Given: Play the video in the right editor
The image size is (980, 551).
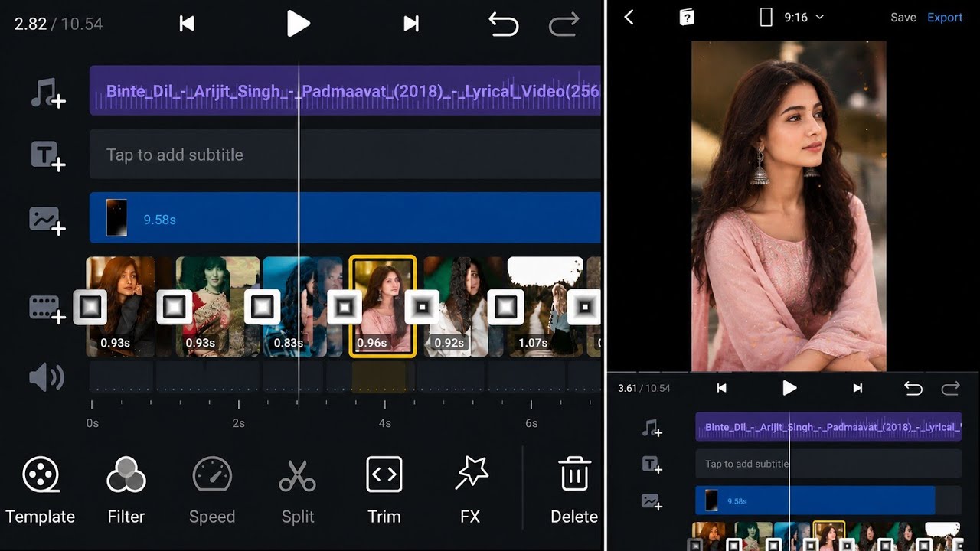Looking at the screenshot, I should (789, 388).
